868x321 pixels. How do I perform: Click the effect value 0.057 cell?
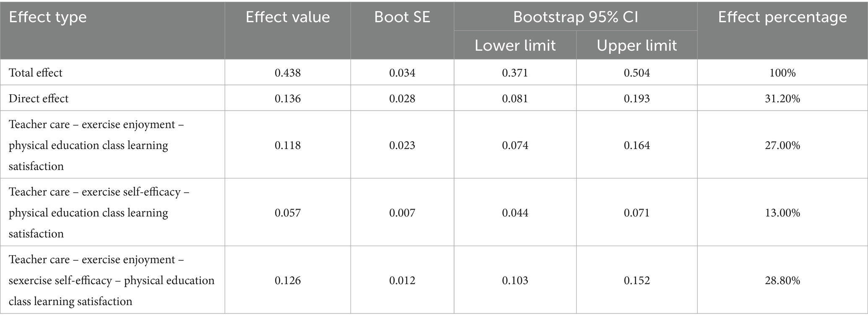pos(288,213)
